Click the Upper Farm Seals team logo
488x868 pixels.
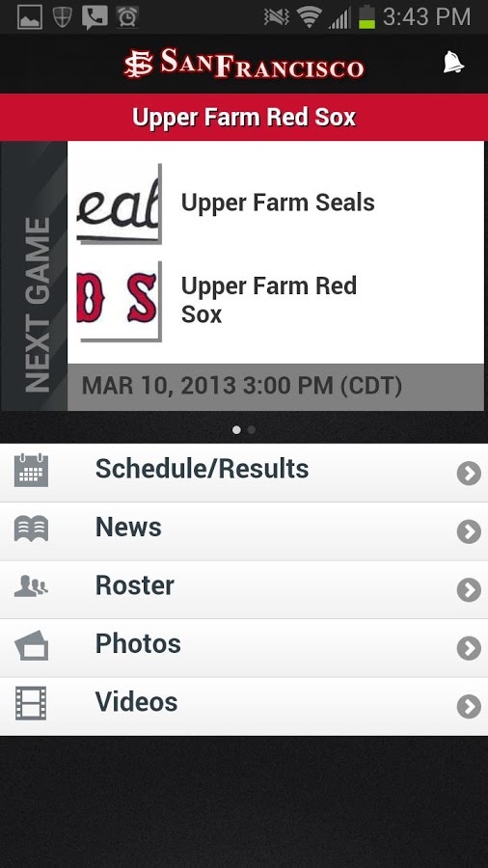[x=119, y=203]
